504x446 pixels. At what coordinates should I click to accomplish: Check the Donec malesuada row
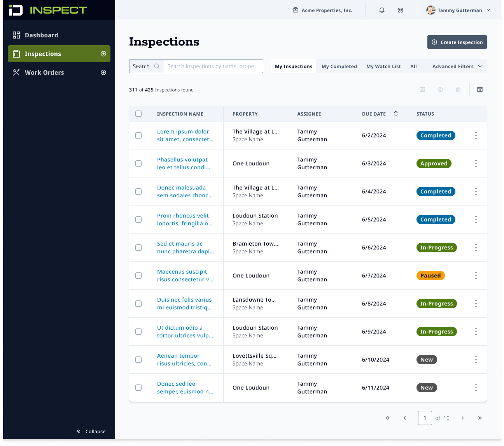point(138,191)
